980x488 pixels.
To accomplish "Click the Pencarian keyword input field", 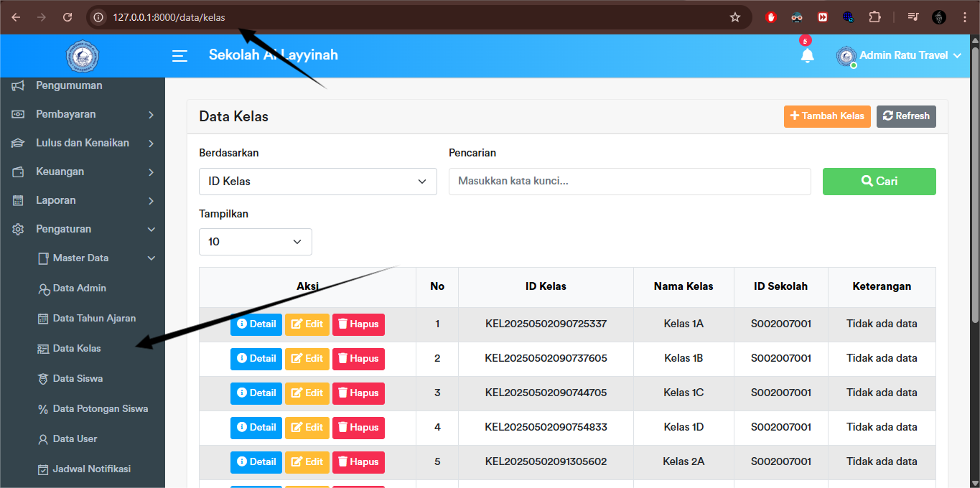I will 629,182.
